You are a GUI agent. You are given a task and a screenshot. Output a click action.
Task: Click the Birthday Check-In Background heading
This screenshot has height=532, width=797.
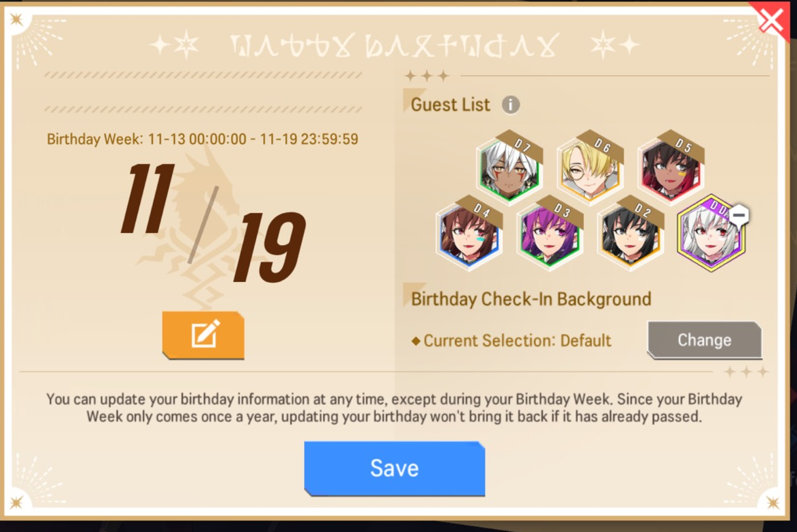[531, 298]
